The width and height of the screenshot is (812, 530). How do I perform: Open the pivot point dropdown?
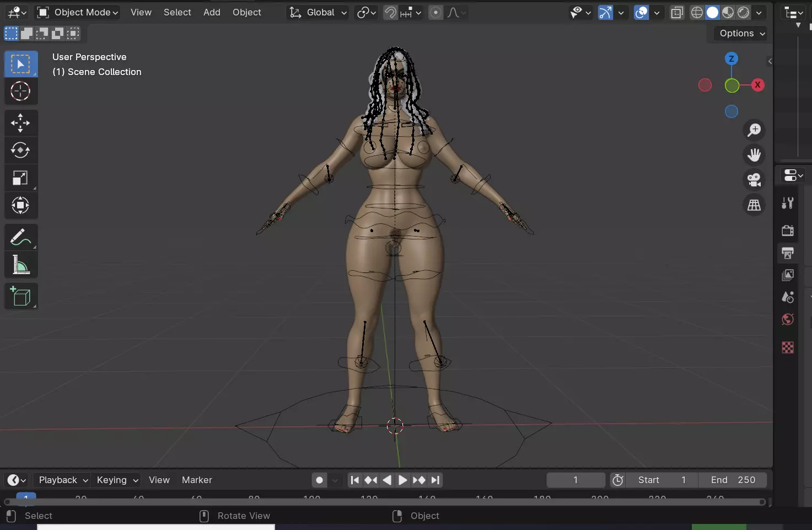366,12
